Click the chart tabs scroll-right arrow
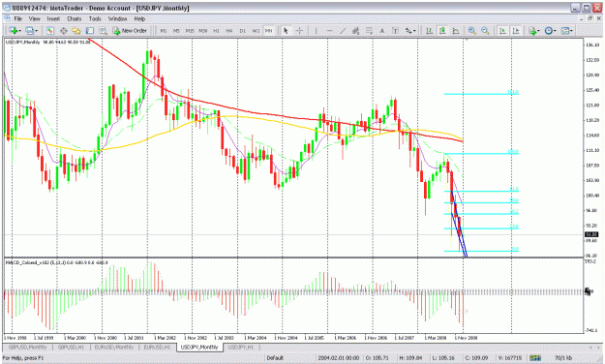Screen dimensions: 605x364 [x=598, y=347]
